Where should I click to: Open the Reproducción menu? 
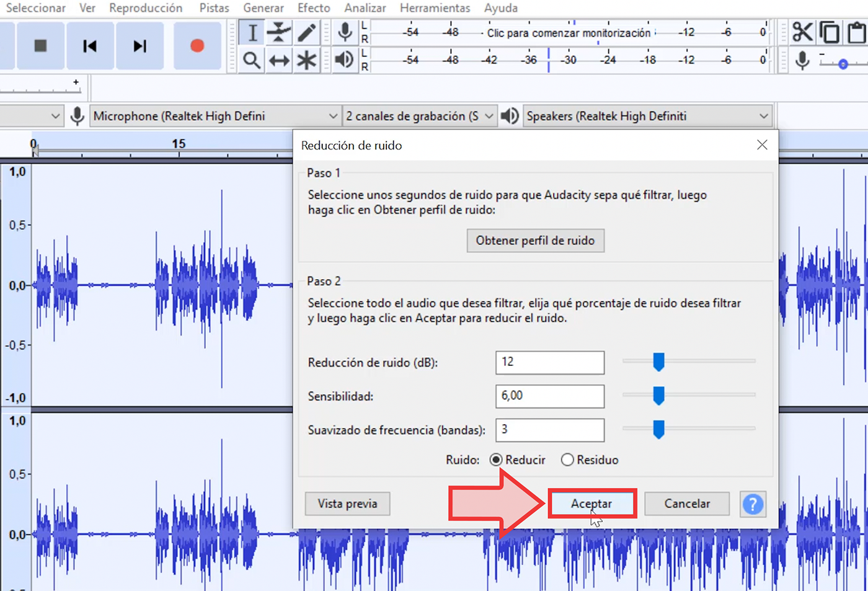pyautogui.click(x=146, y=8)
